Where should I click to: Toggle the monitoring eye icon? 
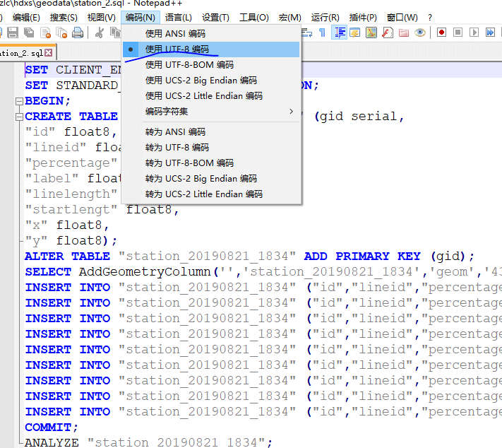420,33
